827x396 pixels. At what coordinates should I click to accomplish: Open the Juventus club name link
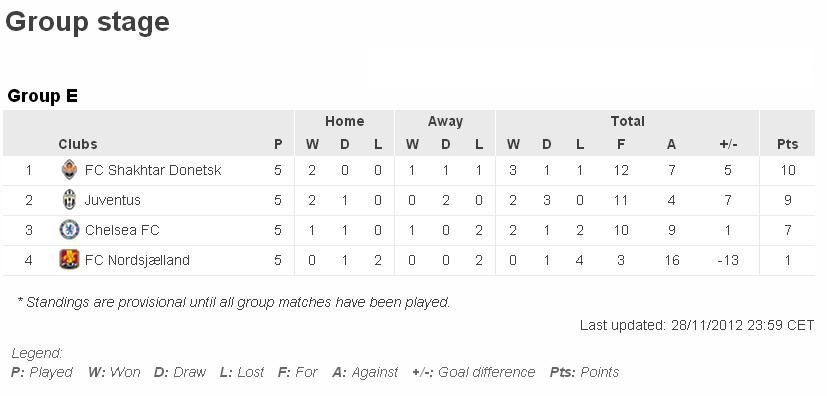coord(112,200)
